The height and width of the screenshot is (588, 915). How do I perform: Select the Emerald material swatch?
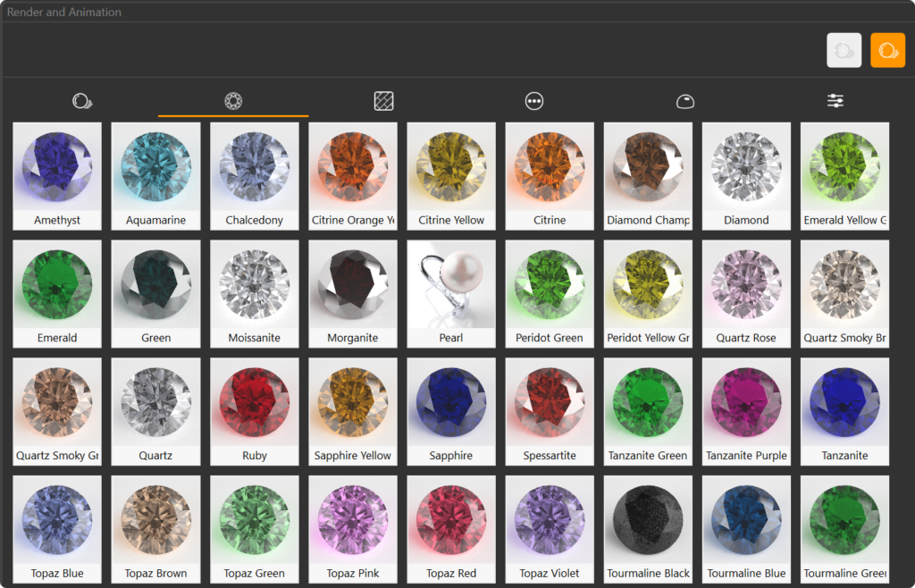57,293
